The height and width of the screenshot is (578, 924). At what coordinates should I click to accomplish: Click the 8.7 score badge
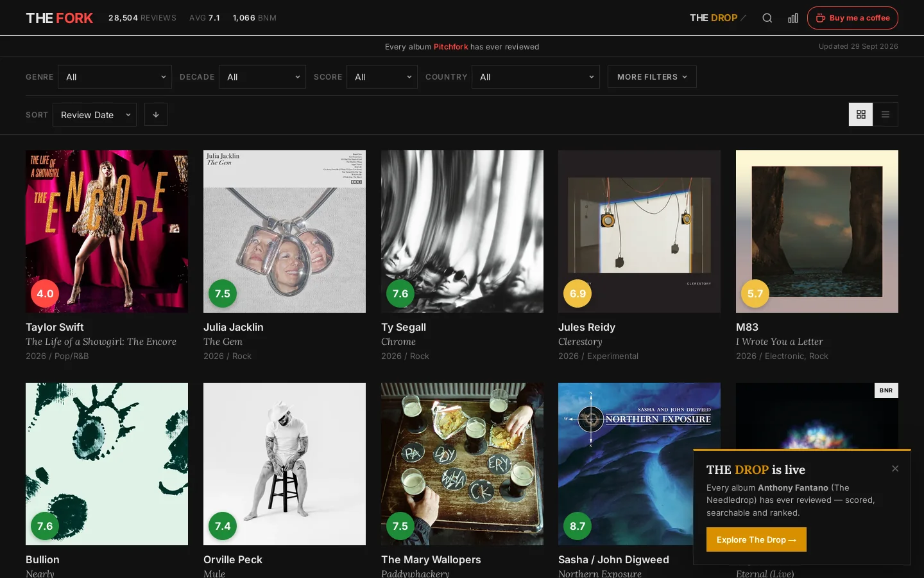[577, 526]
